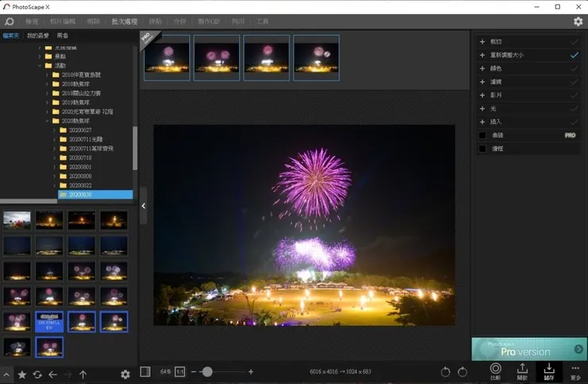
Task: Click the folder icon next to 2019熱氣球
Action: pyautogui.click(x=56, y=102)
